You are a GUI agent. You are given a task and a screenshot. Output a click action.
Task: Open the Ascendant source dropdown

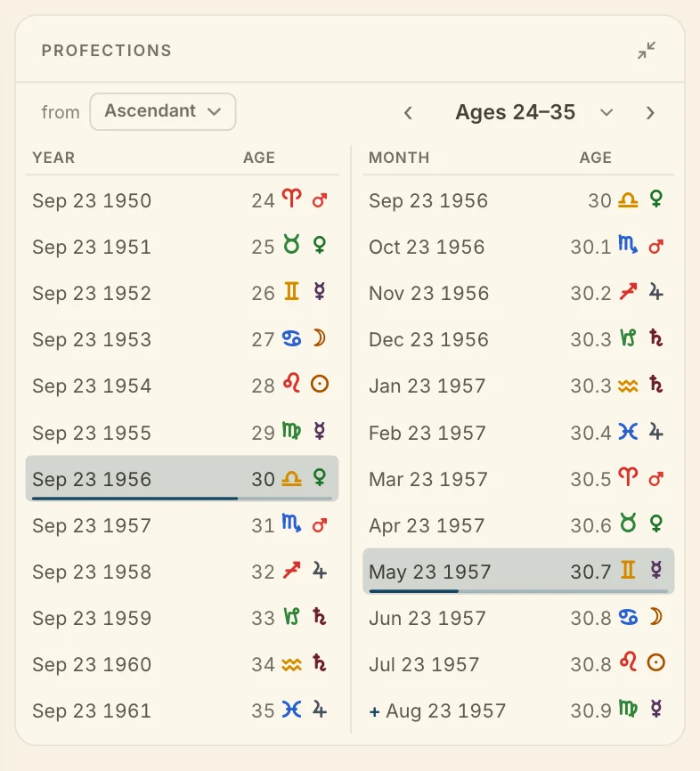pos(163,111)
